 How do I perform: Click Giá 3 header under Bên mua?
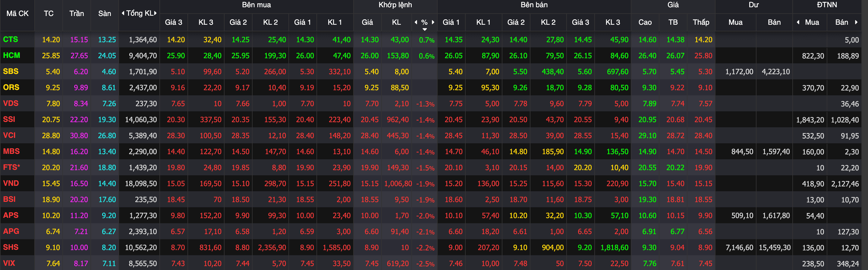[x=174, y=22]
